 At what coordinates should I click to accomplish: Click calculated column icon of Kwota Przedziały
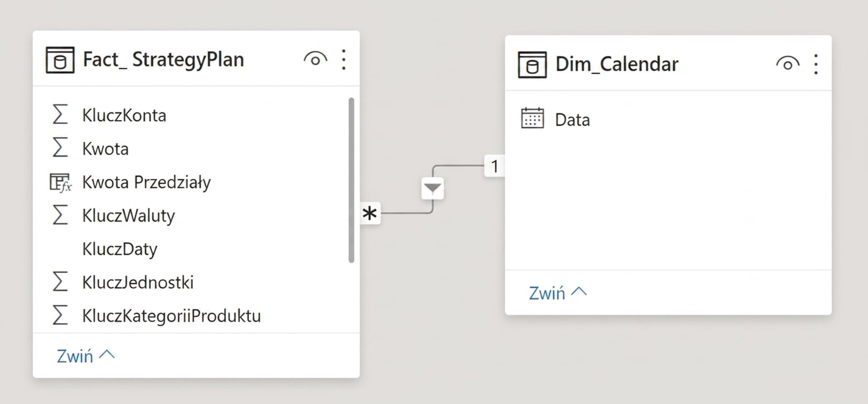click(x=60, y=182)
